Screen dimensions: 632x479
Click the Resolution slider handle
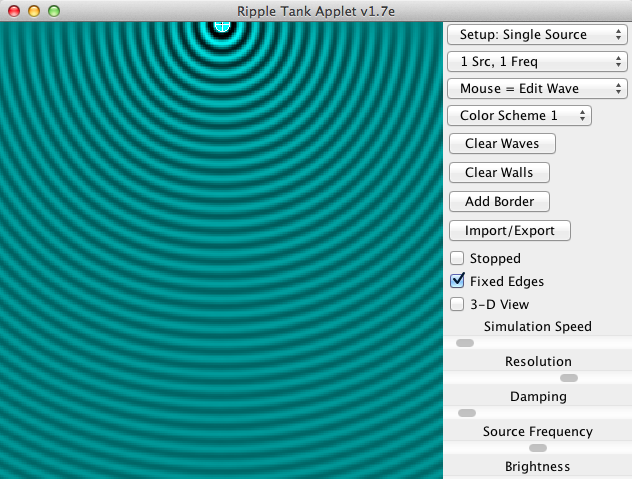569,378
